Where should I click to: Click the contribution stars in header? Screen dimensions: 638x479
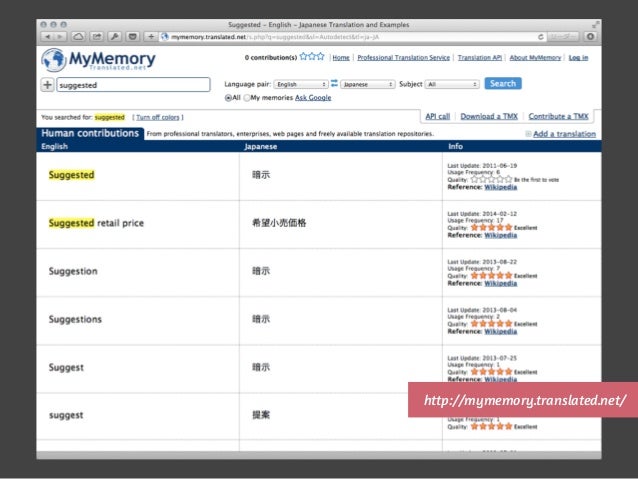[x=312, y=57]
